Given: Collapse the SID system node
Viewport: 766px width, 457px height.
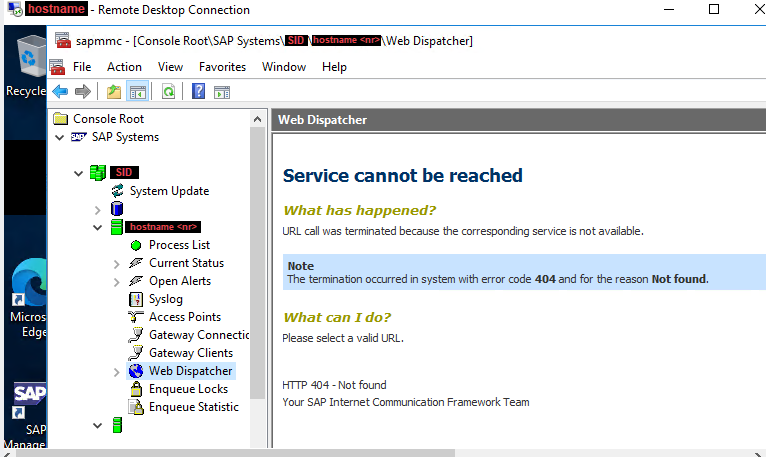Looking at the screenshot, I should [x=78, y=173].
